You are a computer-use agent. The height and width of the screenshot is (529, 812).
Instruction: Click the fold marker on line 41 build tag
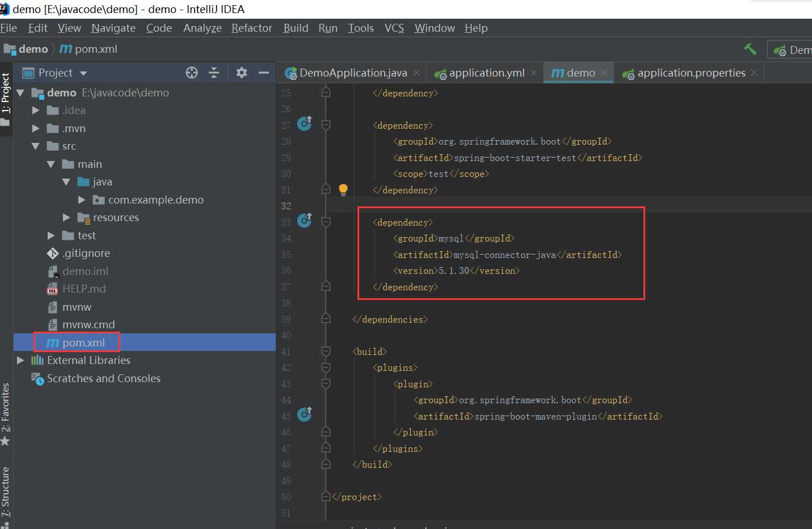click(x=326, y=352)
